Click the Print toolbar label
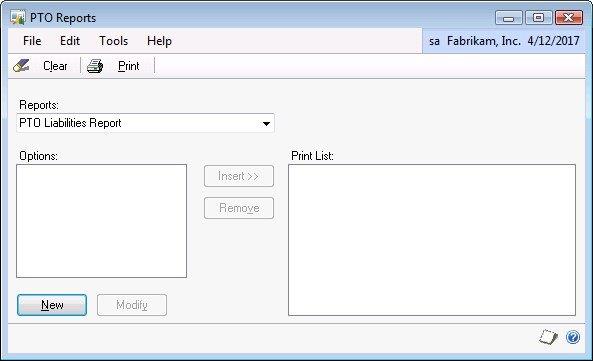 (x=129, y=66)
